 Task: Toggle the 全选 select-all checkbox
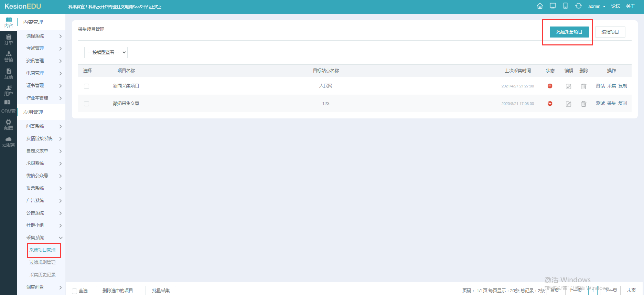point(74,291)
